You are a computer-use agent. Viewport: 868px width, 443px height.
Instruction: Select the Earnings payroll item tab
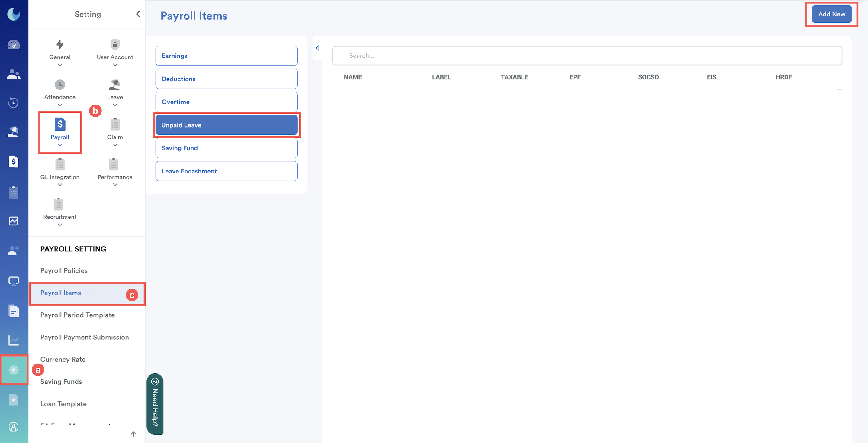click(227, 56)
